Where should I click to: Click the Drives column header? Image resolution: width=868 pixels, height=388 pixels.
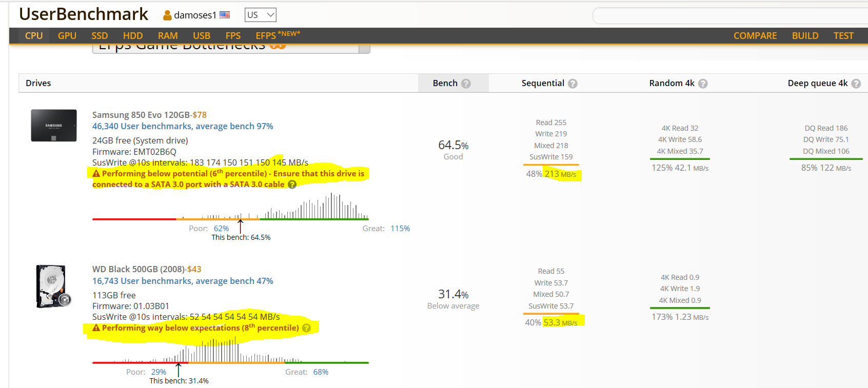[x=38, y=83]
